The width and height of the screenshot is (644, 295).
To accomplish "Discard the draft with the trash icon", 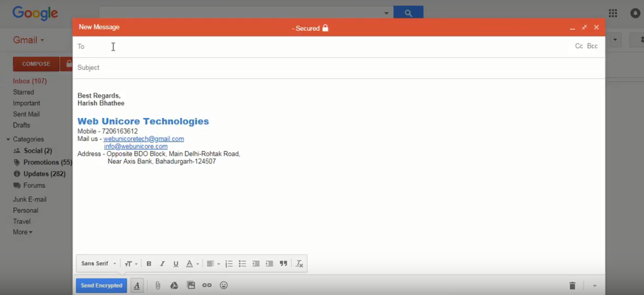I will coord(572,286).
